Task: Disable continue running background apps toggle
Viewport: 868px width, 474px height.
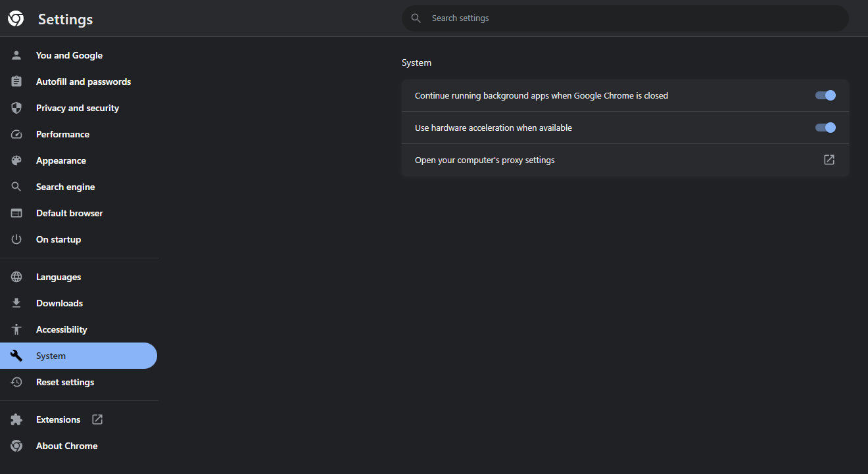Action: click(825, 95)
